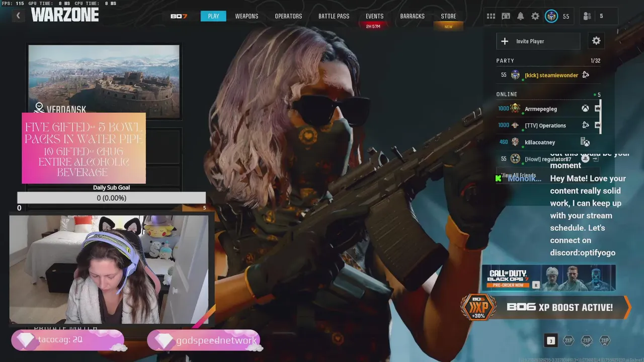The height and width of the screenshot is (362, 644).
Task: Open the STORE tab
Action: pyautogui.click(x=448, y=16)
